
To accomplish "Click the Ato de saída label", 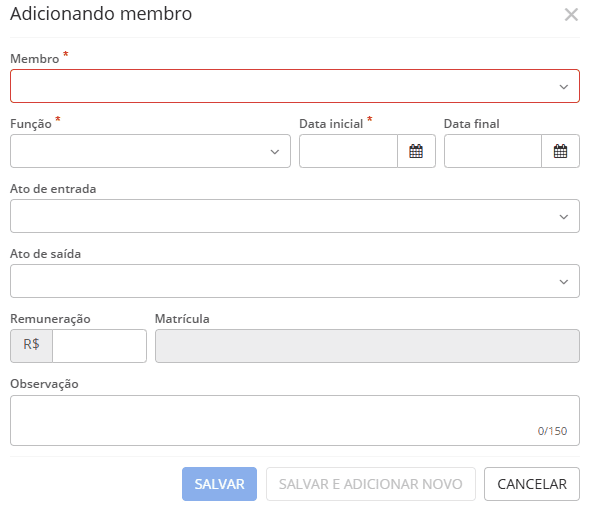I will click(45, 254).
